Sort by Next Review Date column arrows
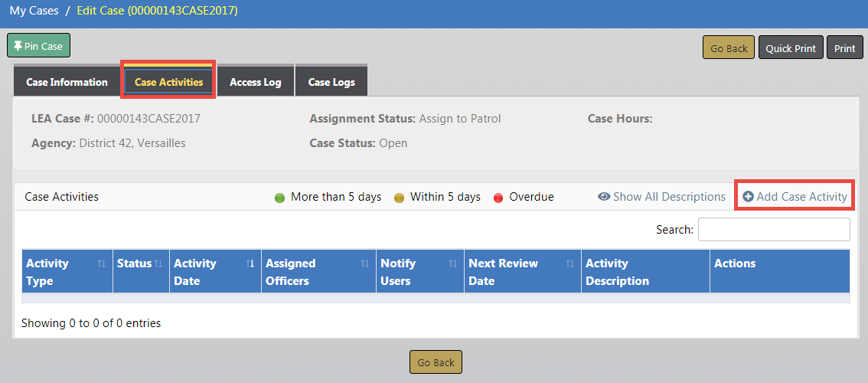The height and width of the screenshot is (383, 868). coord(570,264)
